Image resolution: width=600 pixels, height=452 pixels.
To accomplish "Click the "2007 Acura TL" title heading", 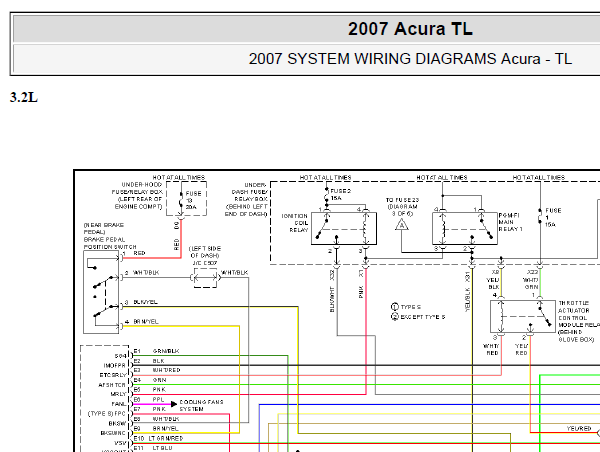I will pyautogui.click(x=410, y=29).
